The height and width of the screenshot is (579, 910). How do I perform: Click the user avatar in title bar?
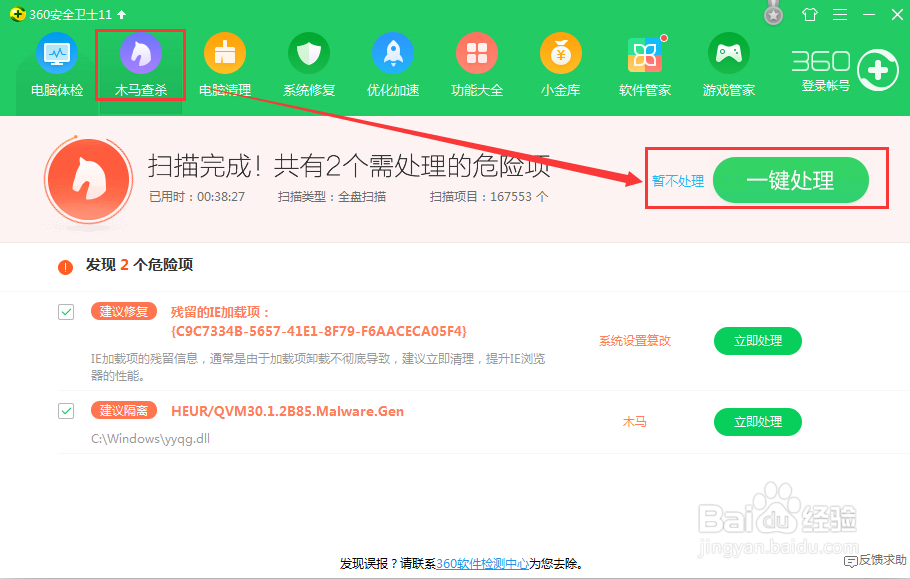(774, 14)
